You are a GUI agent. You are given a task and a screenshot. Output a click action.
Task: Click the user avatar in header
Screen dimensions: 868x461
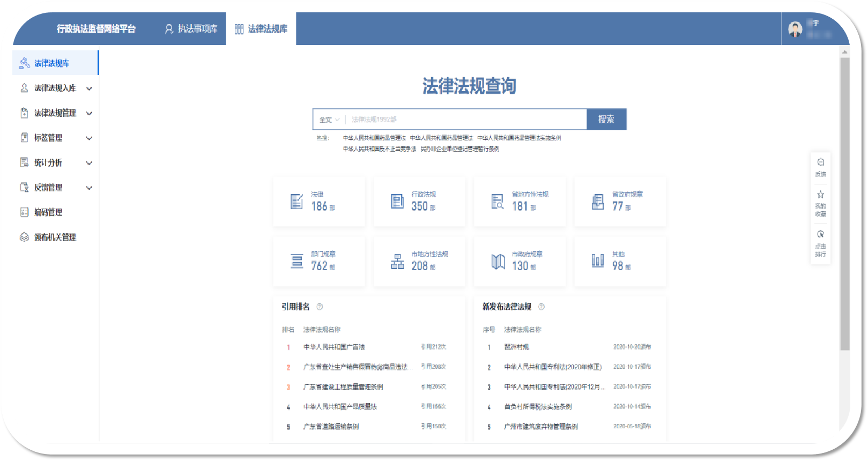[x=795, y=29]
